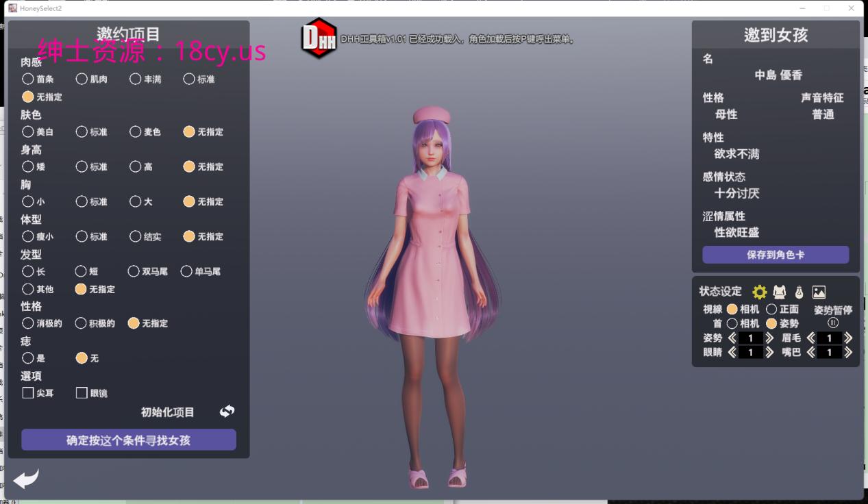Click 确定按这个条件寻找女孩 search button

(x=129, y=440)
